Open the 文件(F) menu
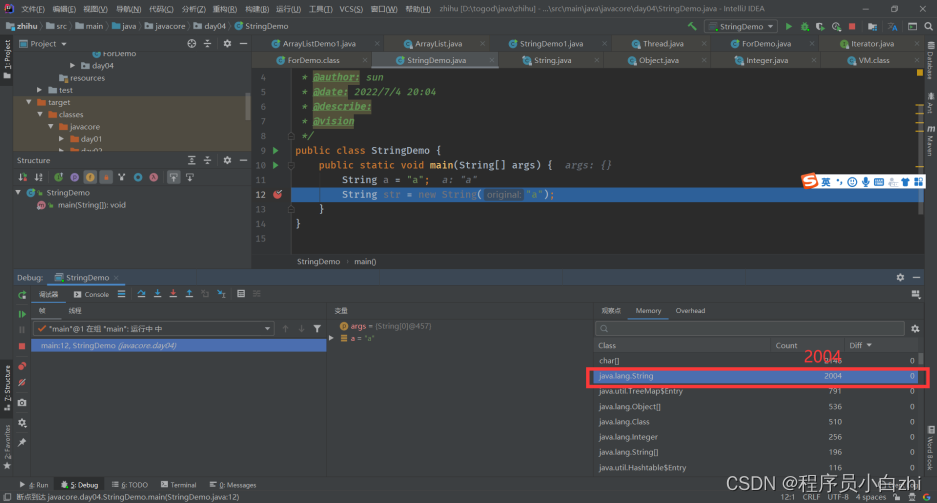The image size is (937, 503). click(33, 9)
